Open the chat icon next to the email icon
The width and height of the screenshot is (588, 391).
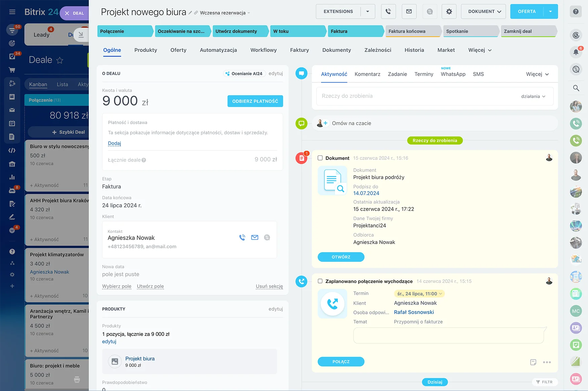click(430, 11)
